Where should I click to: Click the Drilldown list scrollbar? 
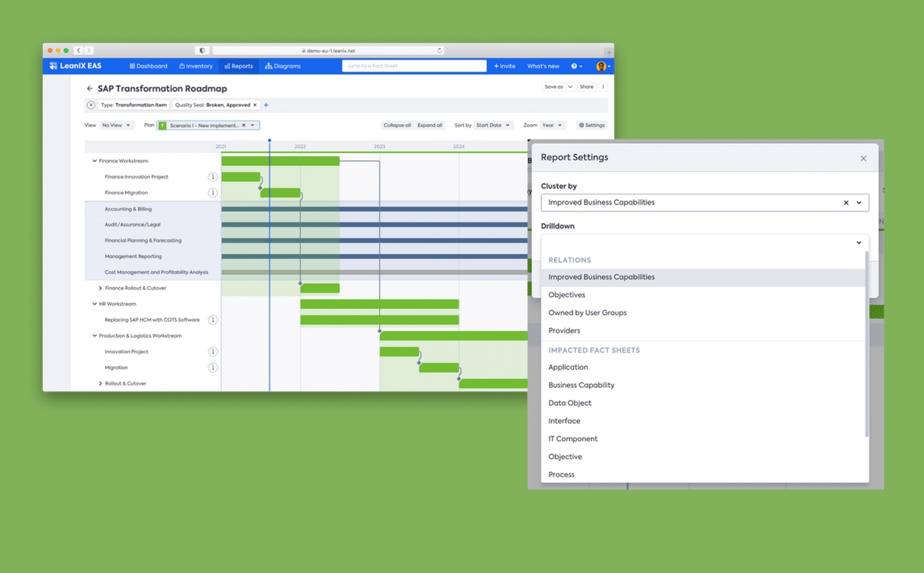(x=867, y=344)
